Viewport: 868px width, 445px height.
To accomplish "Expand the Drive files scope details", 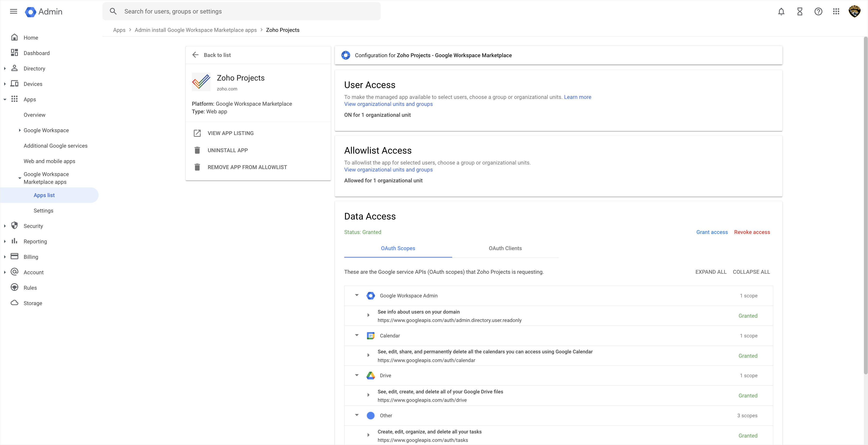I will pos(368,395).
